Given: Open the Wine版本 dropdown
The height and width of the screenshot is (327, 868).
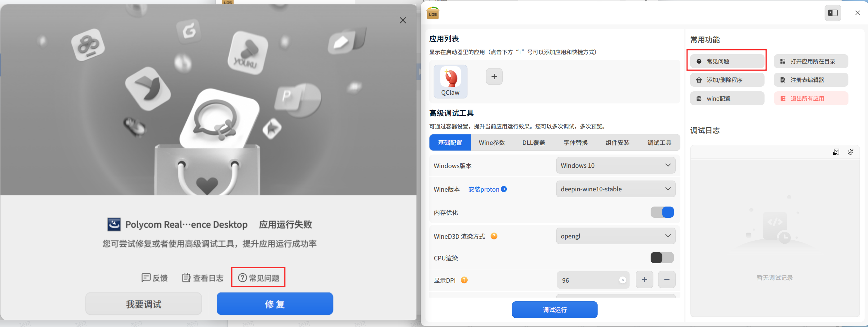Looking at the screenshot, I should coord(616,189).
